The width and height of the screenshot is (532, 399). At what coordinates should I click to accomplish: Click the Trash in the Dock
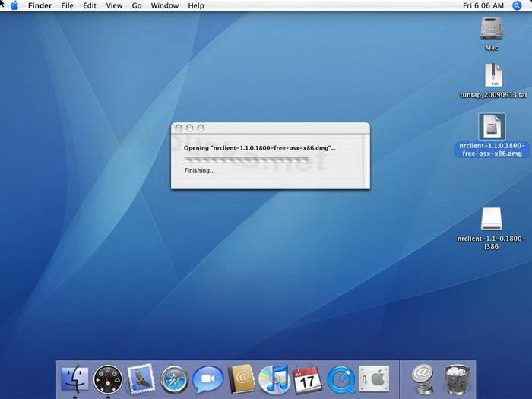coord(457,378)
